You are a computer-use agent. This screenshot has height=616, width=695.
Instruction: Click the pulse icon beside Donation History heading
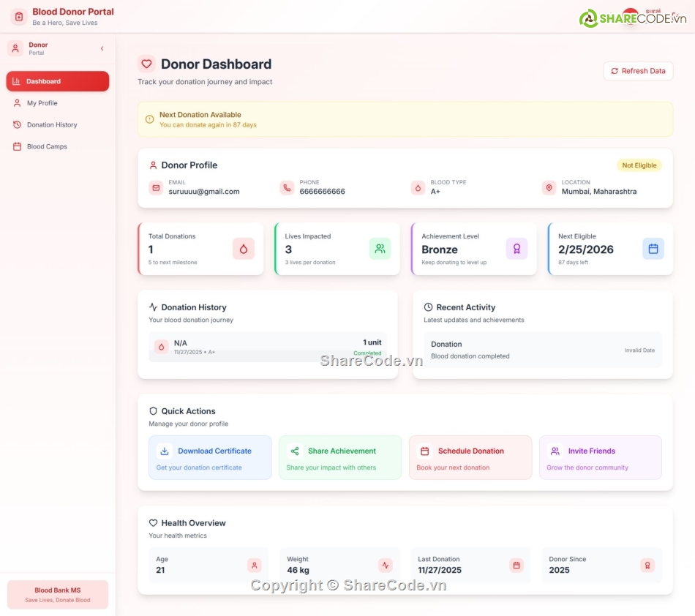(x=153, y=307)
